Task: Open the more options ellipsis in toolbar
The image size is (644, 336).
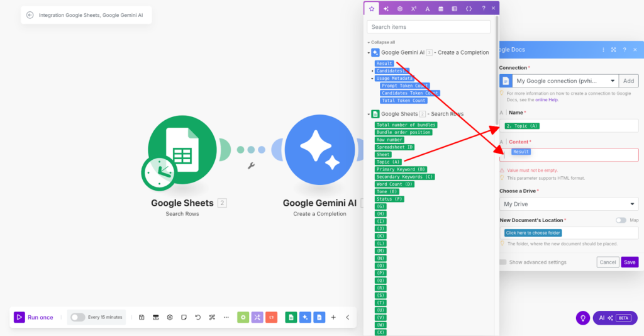Action: [x=226, y=317]
